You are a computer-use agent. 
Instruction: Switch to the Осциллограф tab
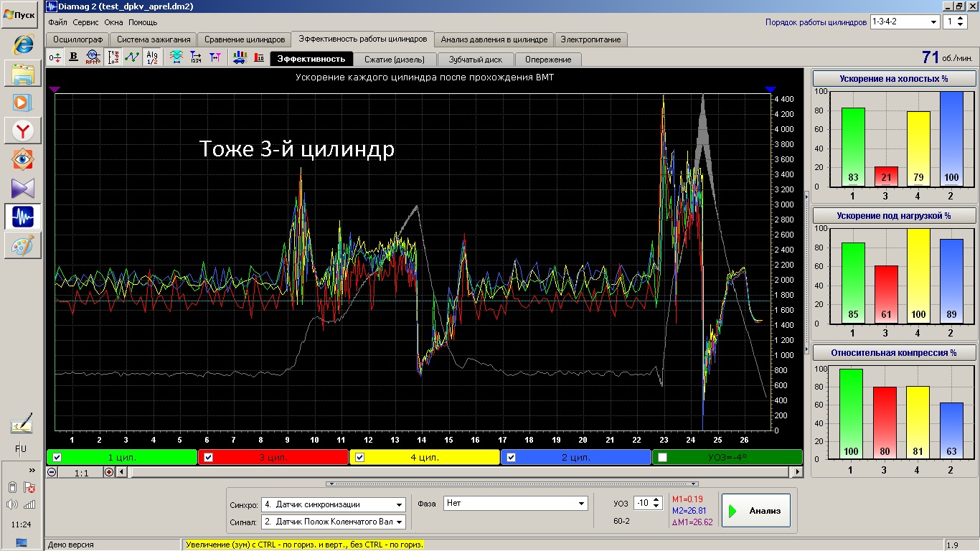(x=78, y=39)
